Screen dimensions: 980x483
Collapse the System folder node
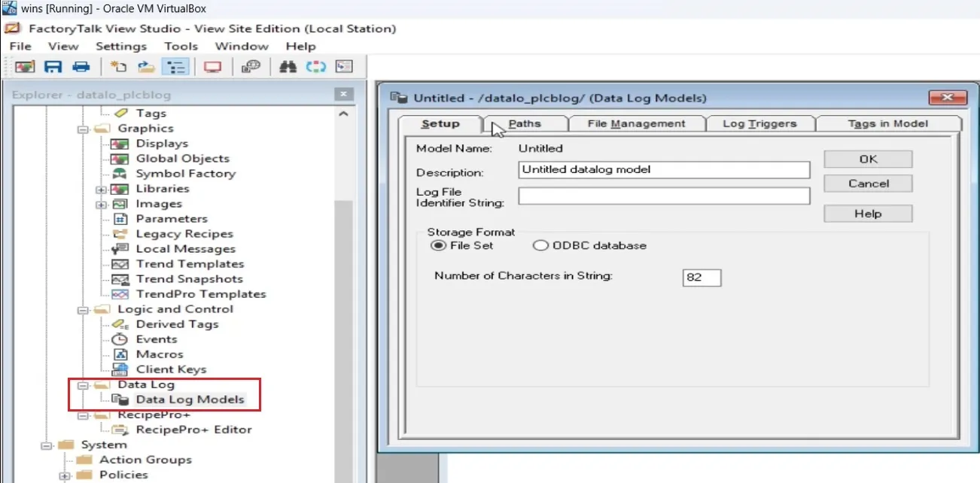point(47,445)
